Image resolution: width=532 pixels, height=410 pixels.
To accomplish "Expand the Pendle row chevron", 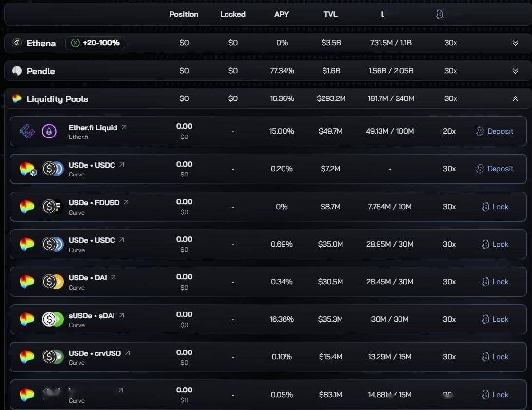I will click(515, 71).
